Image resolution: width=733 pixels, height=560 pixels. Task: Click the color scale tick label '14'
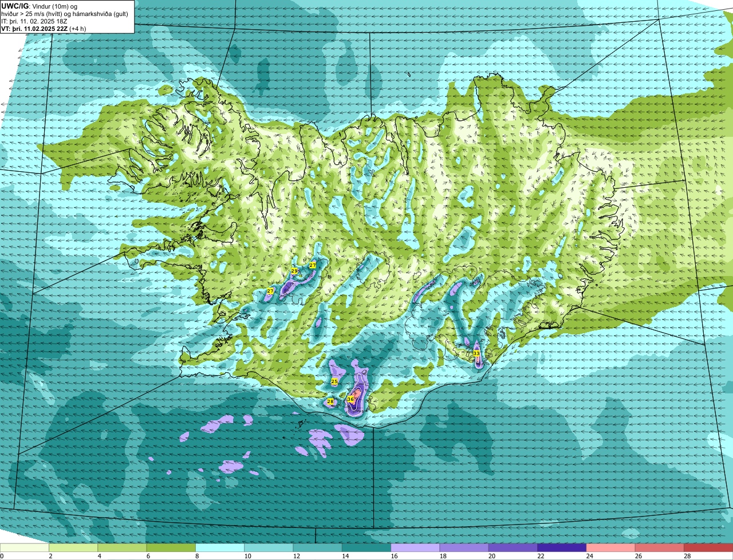[345, 556]
